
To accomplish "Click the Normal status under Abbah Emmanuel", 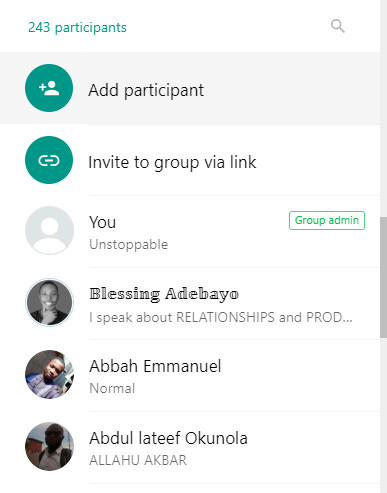I will 112,388.
